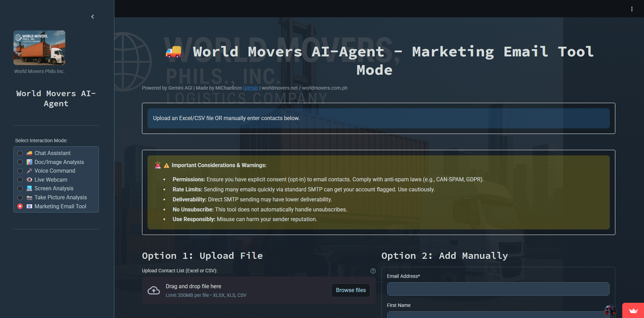
Task: Switch to Live Webcam mode
Action: point(20,180)
